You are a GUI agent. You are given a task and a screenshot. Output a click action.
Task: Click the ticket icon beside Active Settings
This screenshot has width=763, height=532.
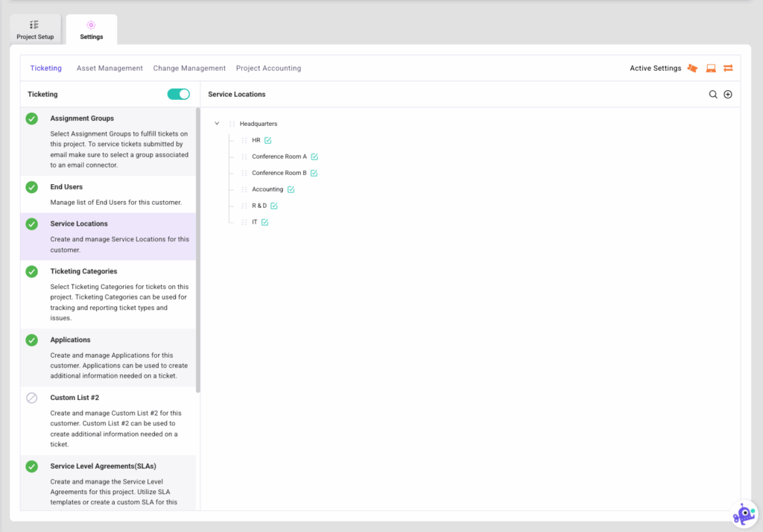[692, 69]
